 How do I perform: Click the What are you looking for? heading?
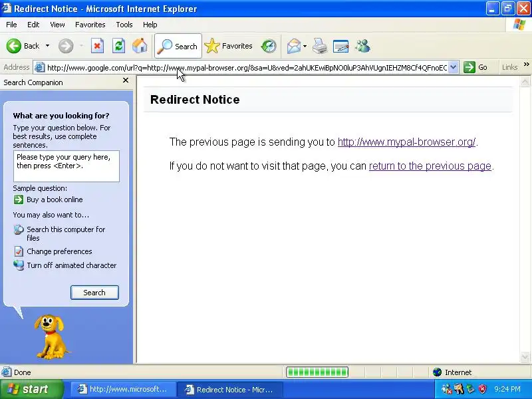(x=61, y=116)
